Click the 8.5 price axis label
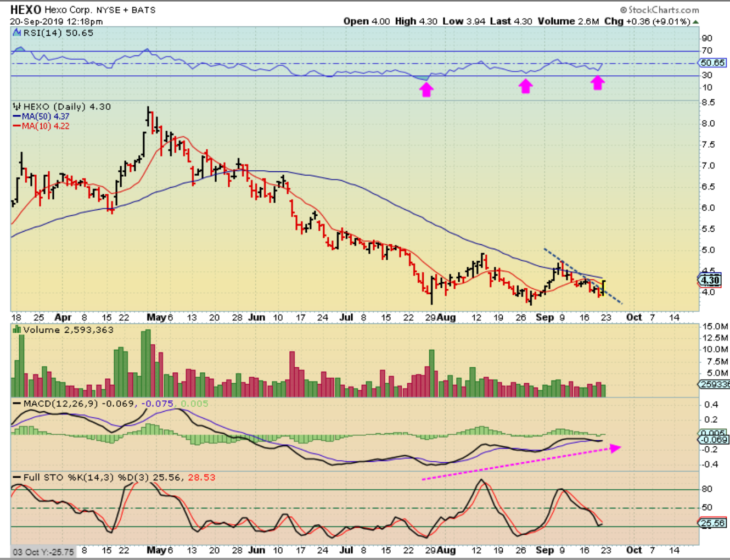 click(x=708, y=103)
